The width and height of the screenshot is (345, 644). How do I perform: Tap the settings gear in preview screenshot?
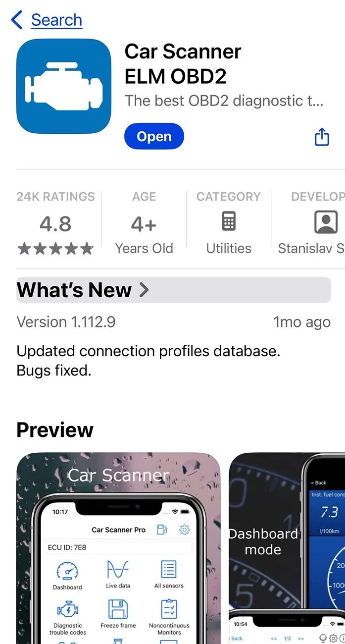185,530
